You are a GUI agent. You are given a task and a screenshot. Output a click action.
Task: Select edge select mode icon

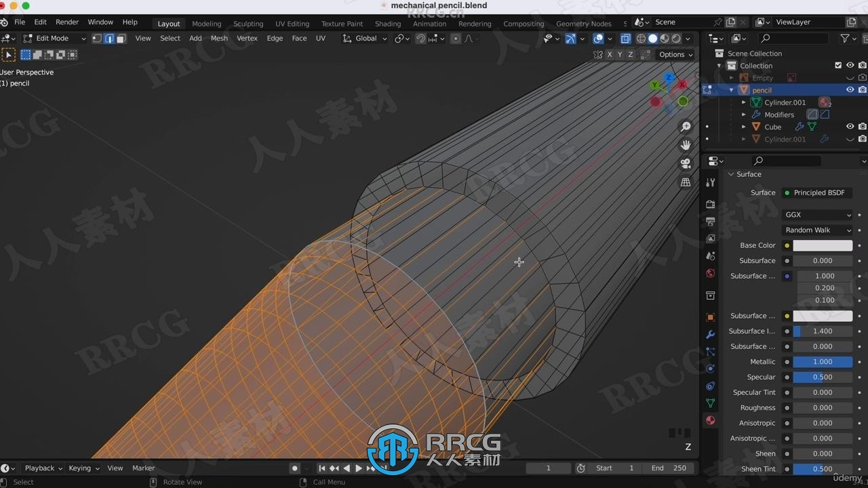click(x=109, y=39)
